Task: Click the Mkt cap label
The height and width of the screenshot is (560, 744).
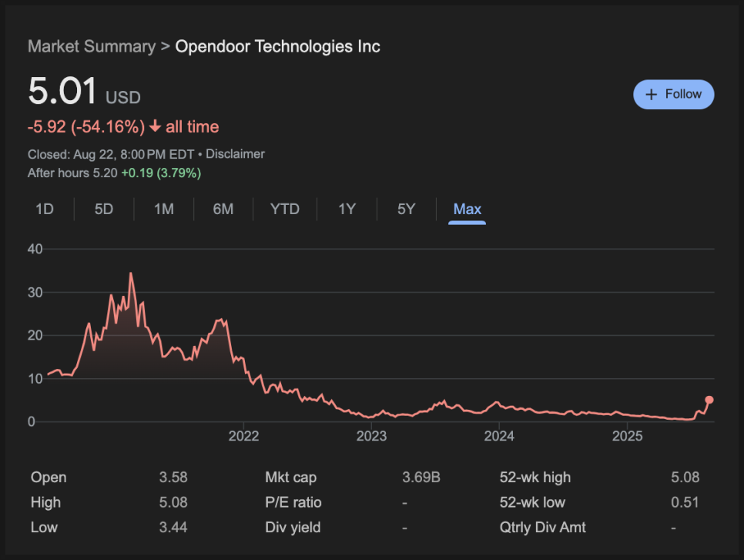Action: tap(291, 477)
